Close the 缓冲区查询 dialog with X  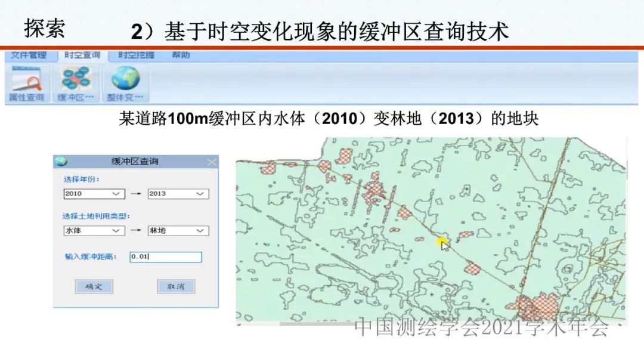coord(211,162)
